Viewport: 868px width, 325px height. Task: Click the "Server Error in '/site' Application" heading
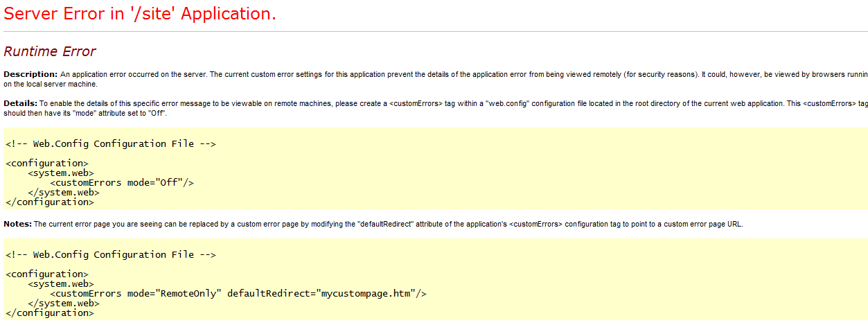click(x=140, y=14)
